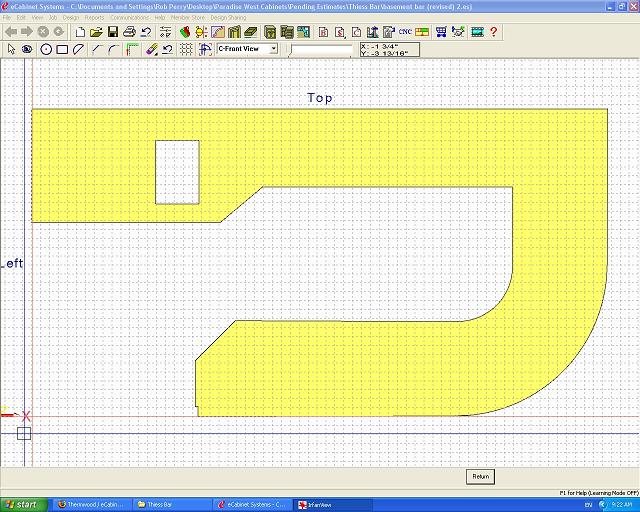640x512 pixels.
Task: Create a new file with blank page icon
Action: pos(80,32)
